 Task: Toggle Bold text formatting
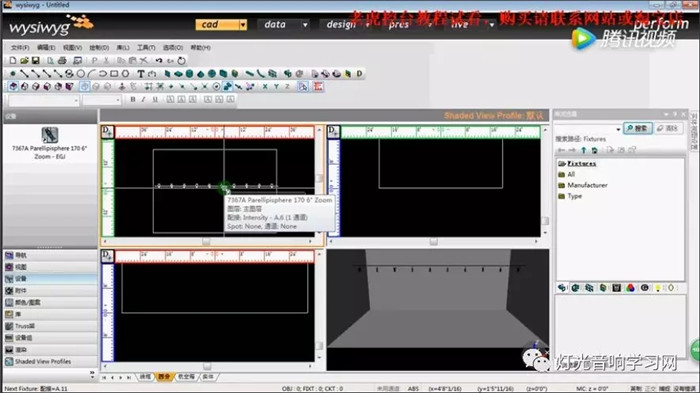coord(133,100)
